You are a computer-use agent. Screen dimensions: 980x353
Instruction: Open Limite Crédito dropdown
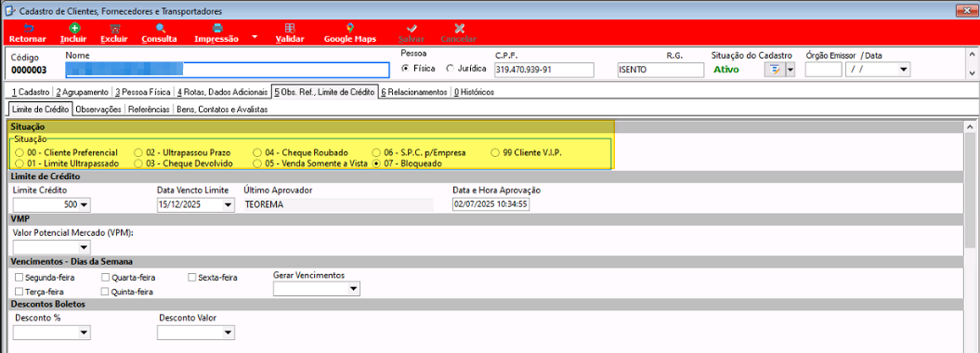tap(85, 205)
